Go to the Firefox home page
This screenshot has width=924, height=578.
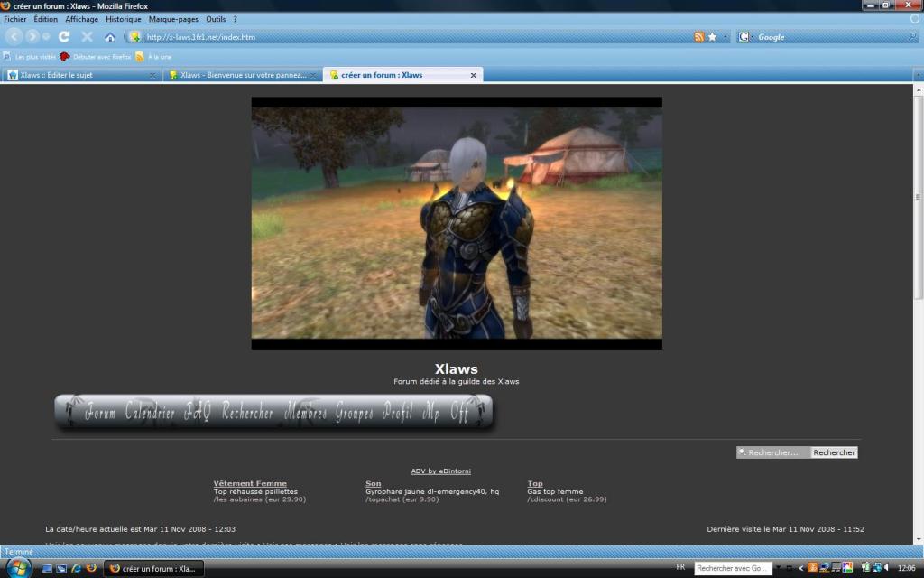click(x=109, y=37)
